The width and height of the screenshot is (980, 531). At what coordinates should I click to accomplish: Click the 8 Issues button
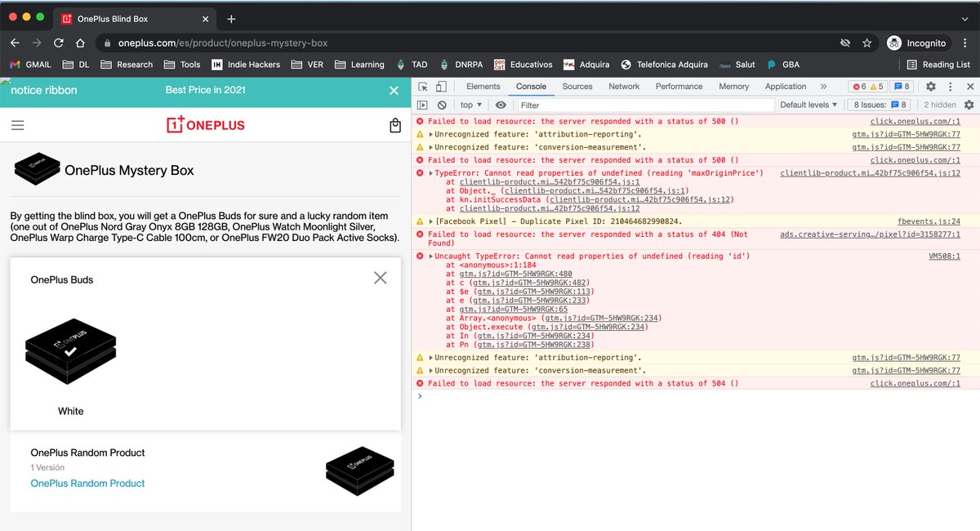(x=878, y=105)
